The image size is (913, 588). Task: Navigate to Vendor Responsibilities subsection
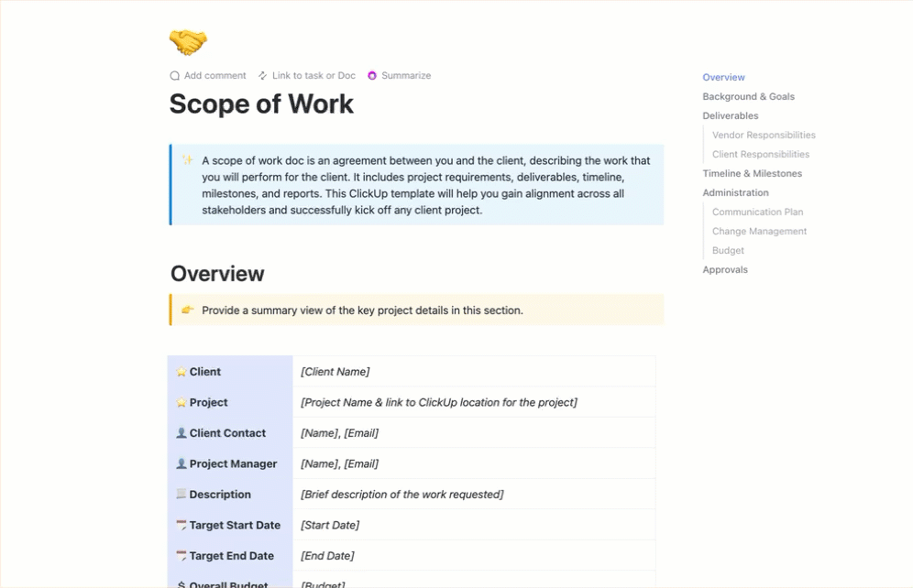coord(764,136)
